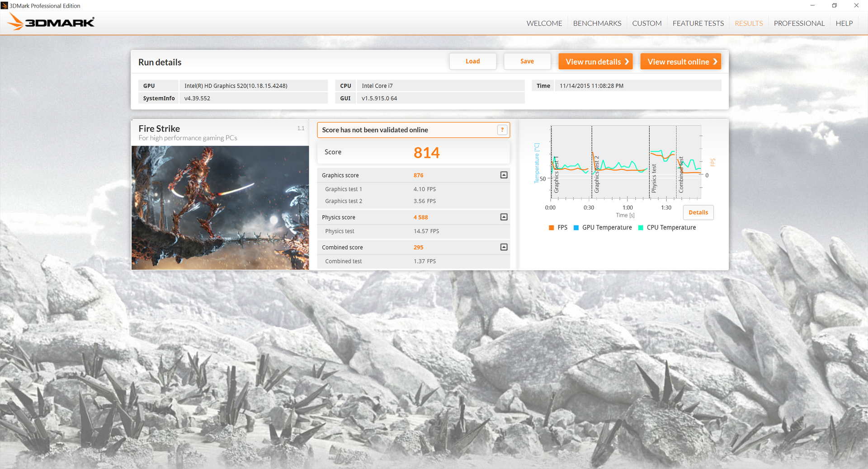
Task: Restore down the 3DMark window
Action: point(835,5)
